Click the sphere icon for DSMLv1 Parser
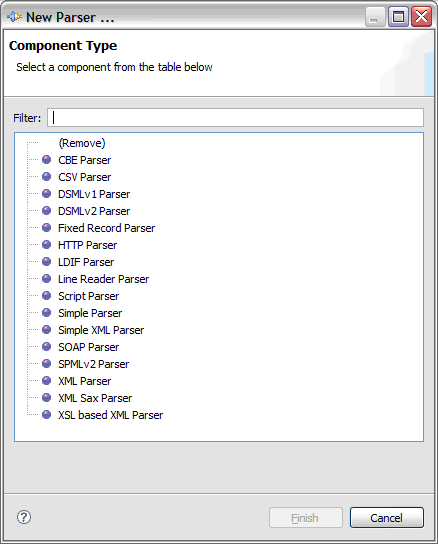This screenshot has width=438, height=544. (47, 194)
